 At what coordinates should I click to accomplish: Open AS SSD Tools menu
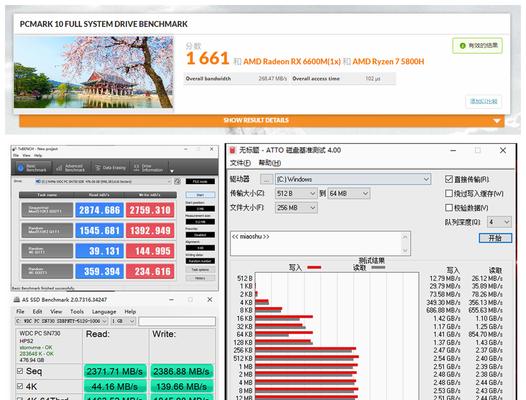pyautogui.click(x=77, y=311)
